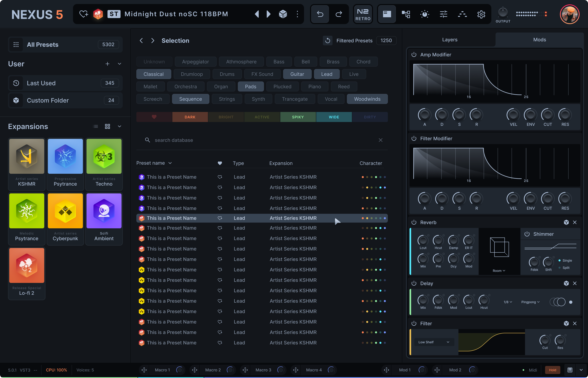Switch Expansions to grid view
Viewport: 588px width, 378px height.
107,126
